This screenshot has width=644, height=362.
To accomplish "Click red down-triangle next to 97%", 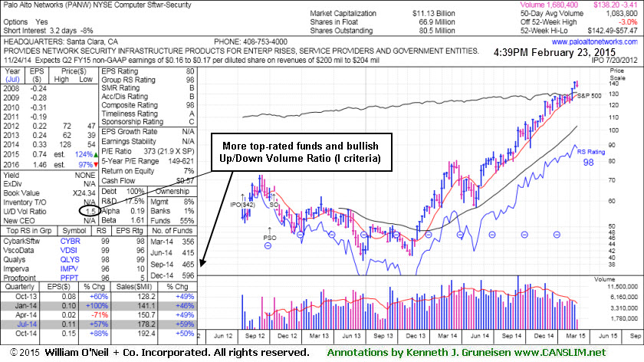I will click(96, 165).
